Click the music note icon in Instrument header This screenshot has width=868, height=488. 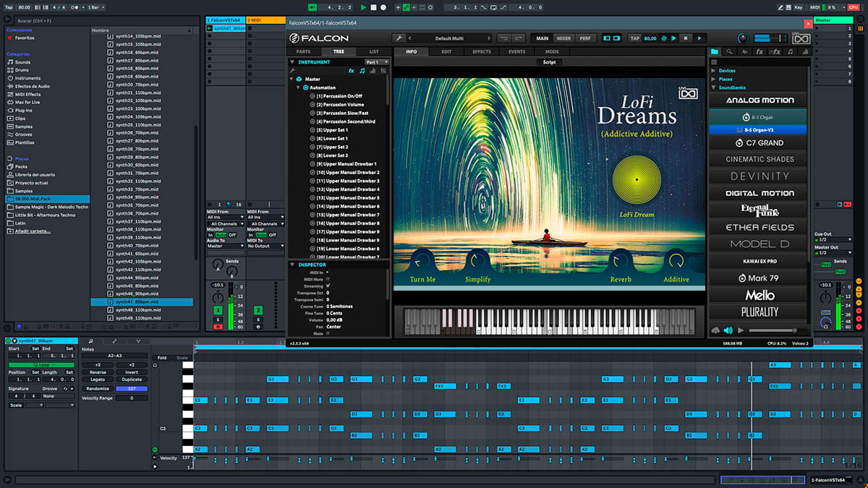click(x=362, y=71)
